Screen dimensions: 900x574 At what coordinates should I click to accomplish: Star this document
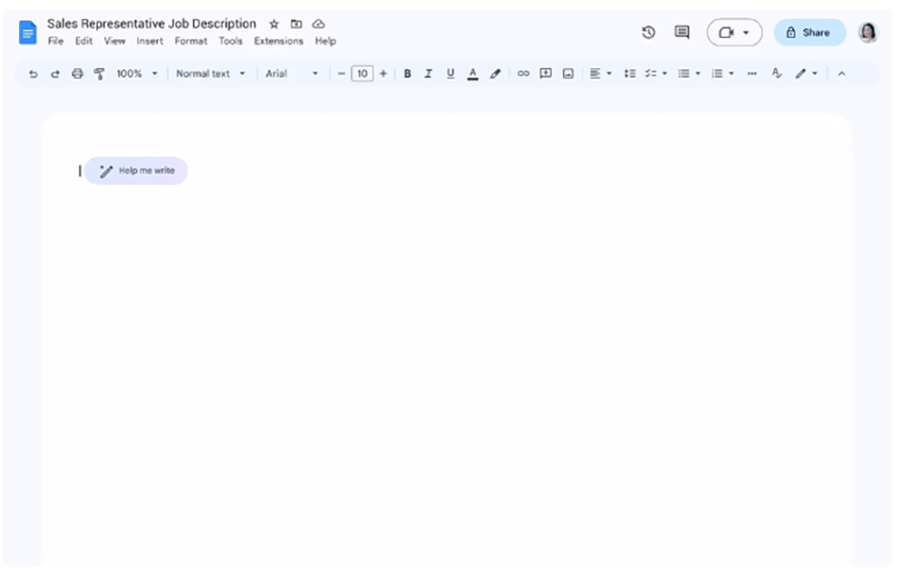[x=274, y=24]
